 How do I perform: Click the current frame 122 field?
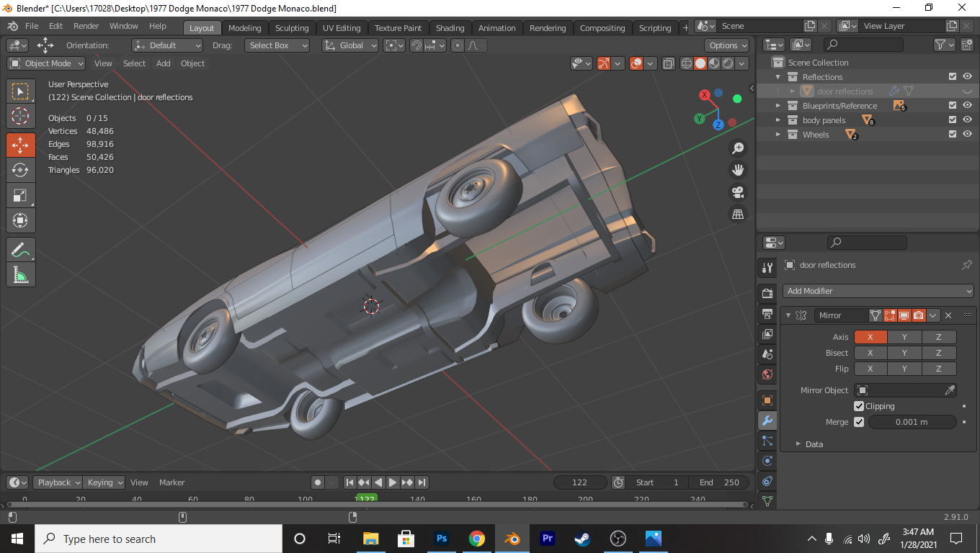pos(579,482)
